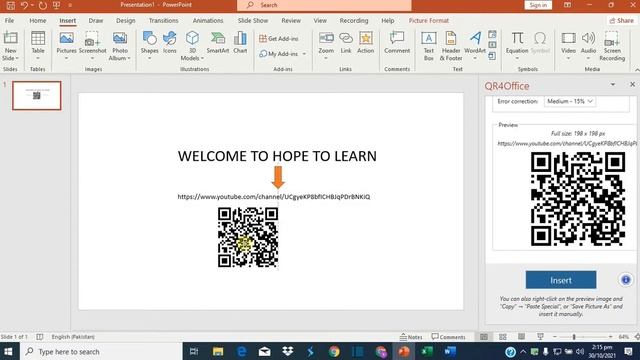Insert 3D Models

point(192,45)
